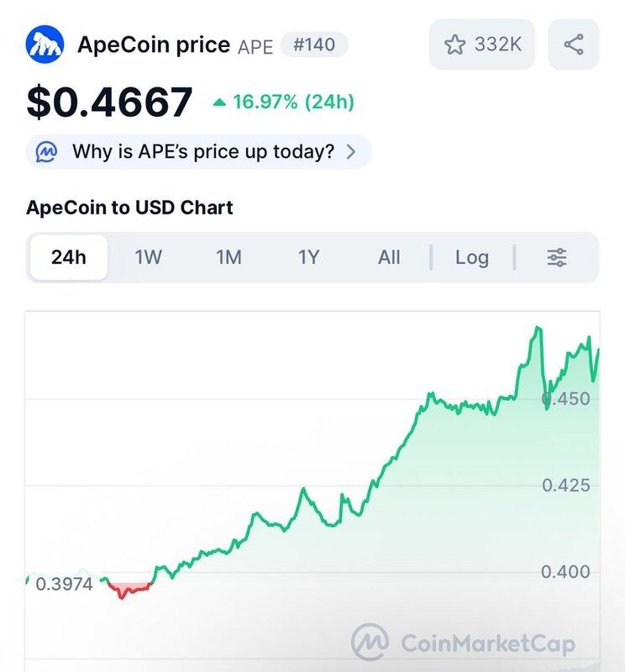This screenshot has height=672, width=625.
Task: Expand "Why is APE's price up today?"
Action: point(202,152)
